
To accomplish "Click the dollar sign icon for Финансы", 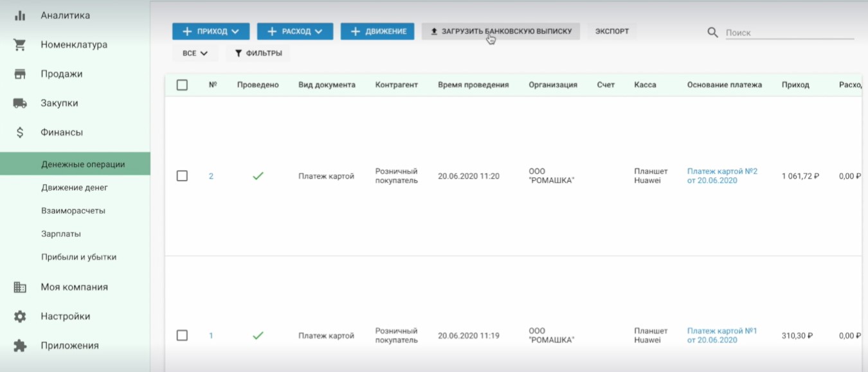I will 20,132.
